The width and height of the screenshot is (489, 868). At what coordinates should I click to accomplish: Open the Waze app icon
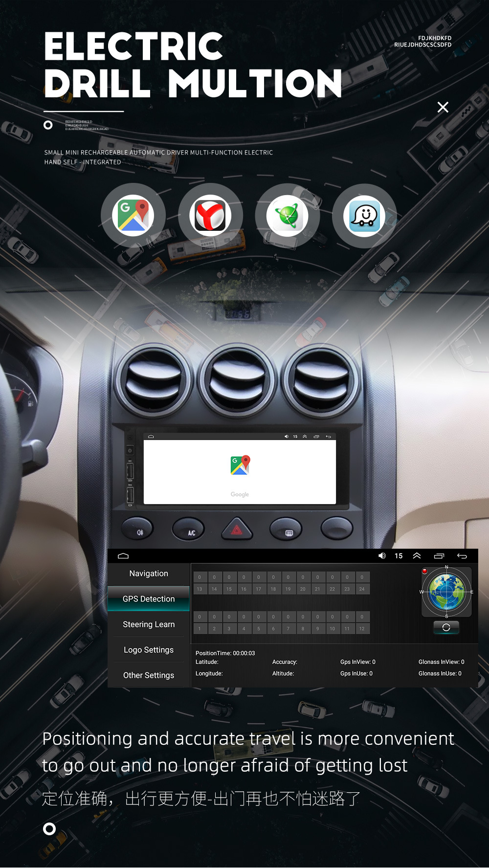364,216
